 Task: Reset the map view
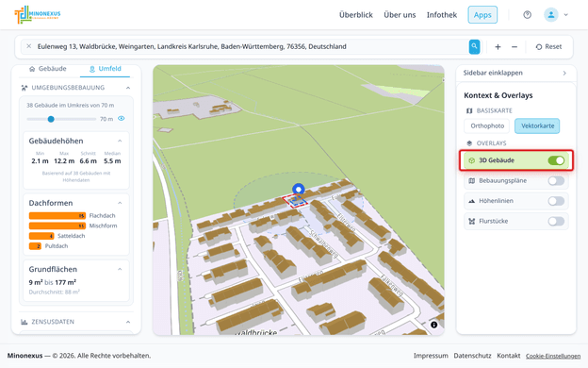[548, 46]
